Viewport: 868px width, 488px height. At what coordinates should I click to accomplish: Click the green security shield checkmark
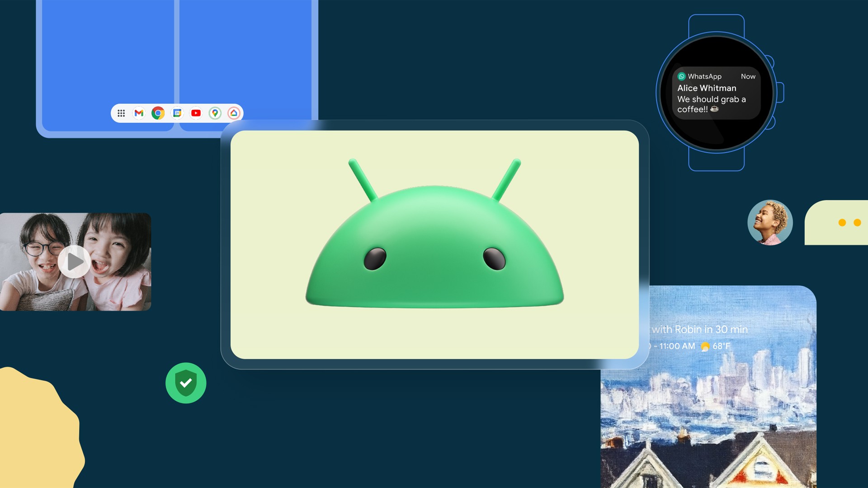186,383
